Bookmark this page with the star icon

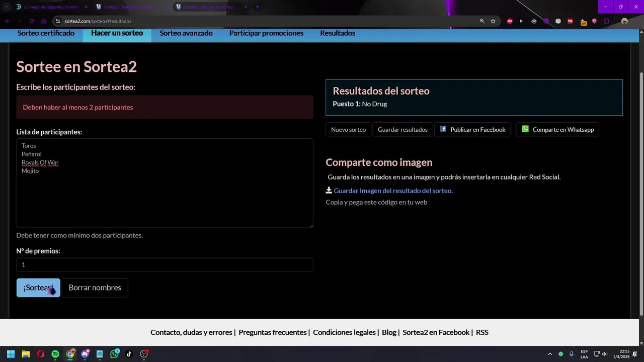(x=493, y=21)
